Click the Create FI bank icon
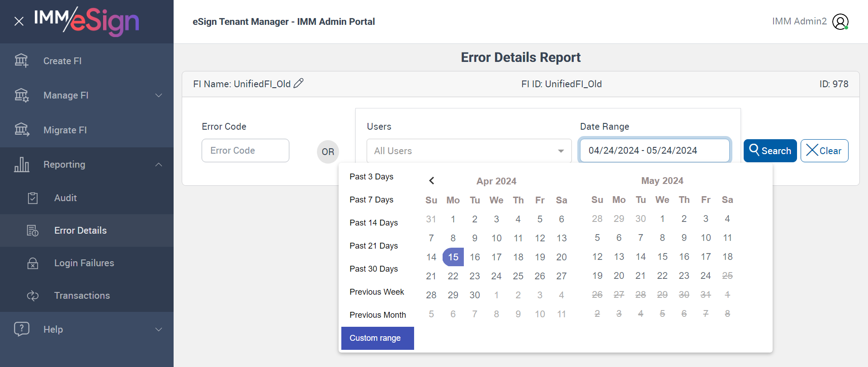Viewport: 868px width, 367px height. click(x=21, y=61)
